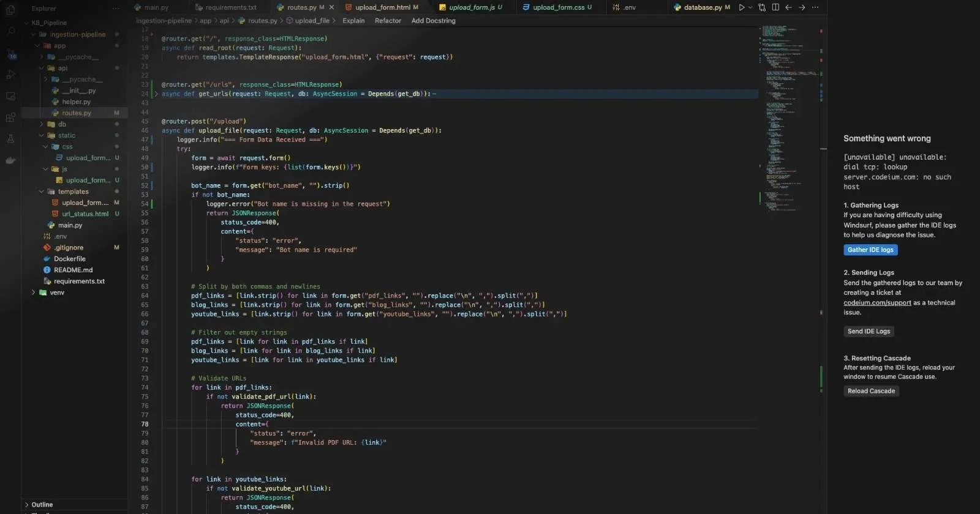Click the open changes compare icon

pos(762,7)
